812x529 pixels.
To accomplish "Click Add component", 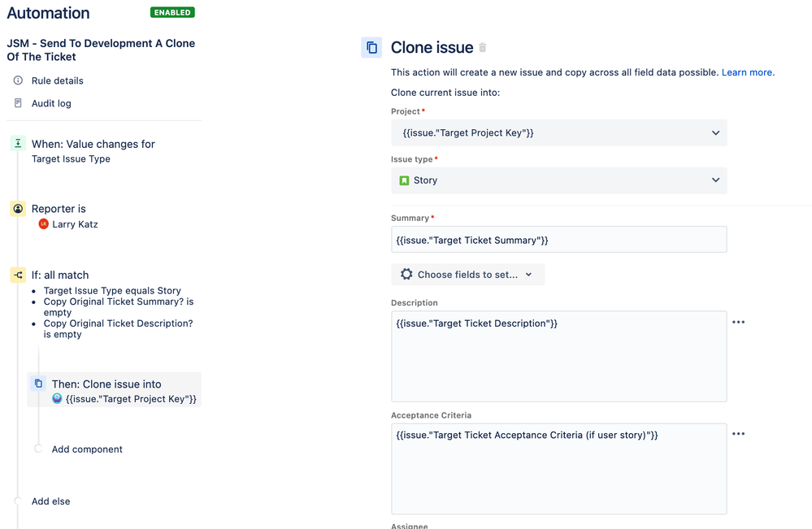I will pyautogui.click(x=87, y=449).
